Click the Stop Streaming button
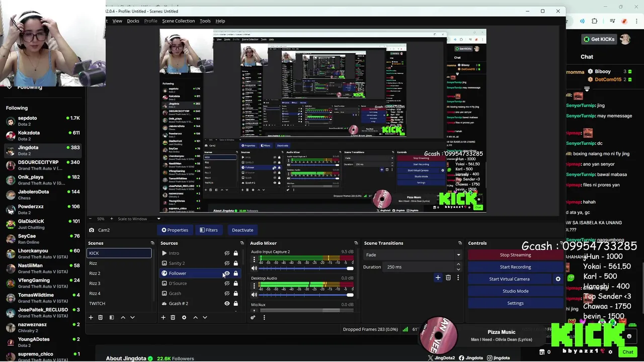 (x=515, y=255)
